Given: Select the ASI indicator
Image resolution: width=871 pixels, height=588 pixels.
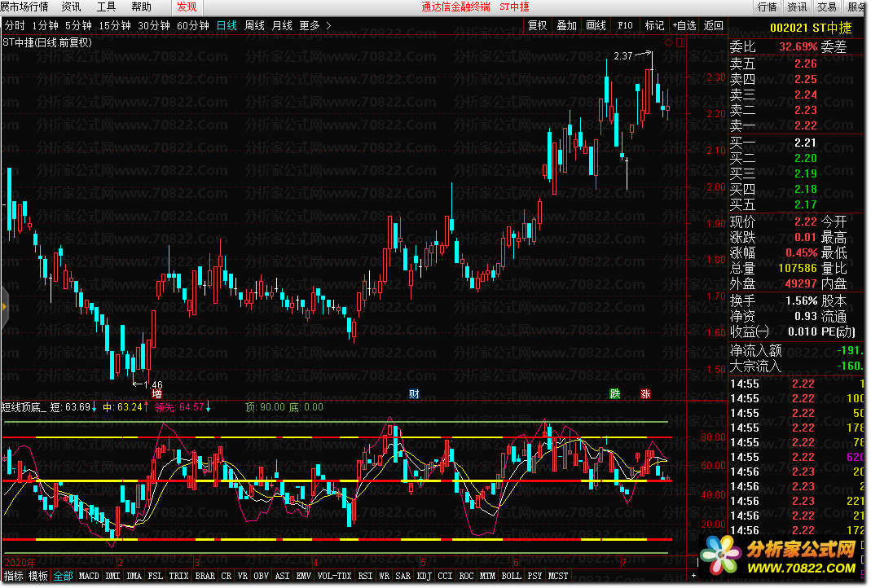Looking at the screenshot, I should pos(282,576).
